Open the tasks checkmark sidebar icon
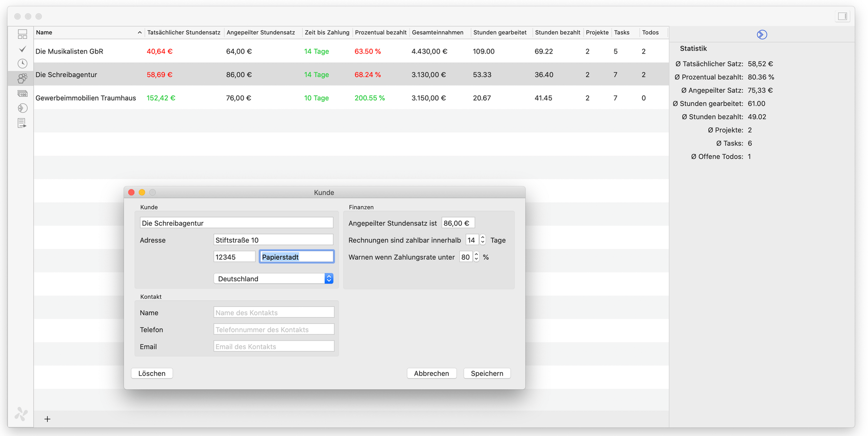 click(22, 49)
